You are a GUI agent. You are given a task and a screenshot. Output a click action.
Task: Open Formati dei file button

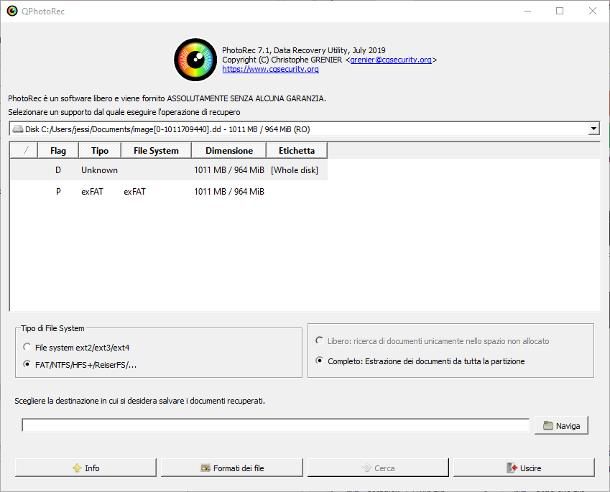[232, 467]
